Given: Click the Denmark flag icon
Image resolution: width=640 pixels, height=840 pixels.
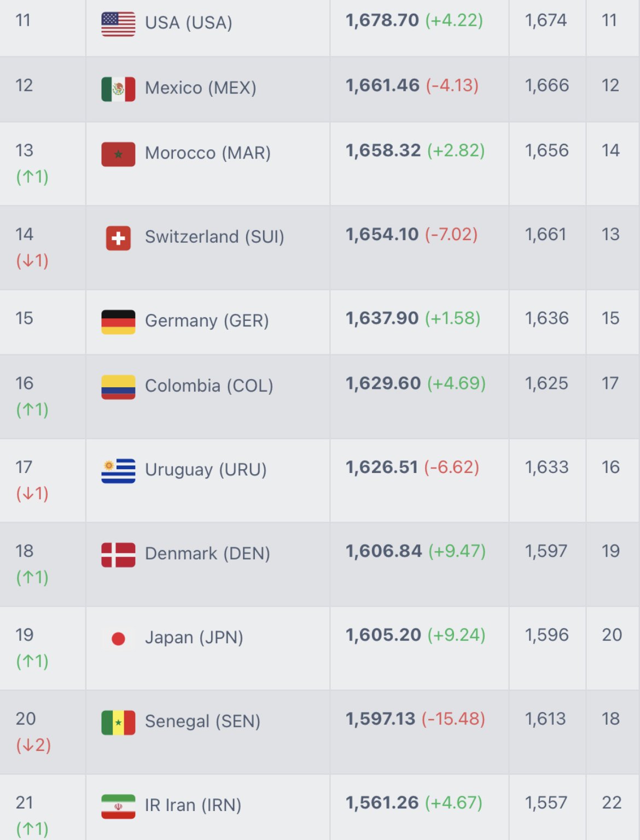Looking at the screenshot, I should (x=118, y=555).
